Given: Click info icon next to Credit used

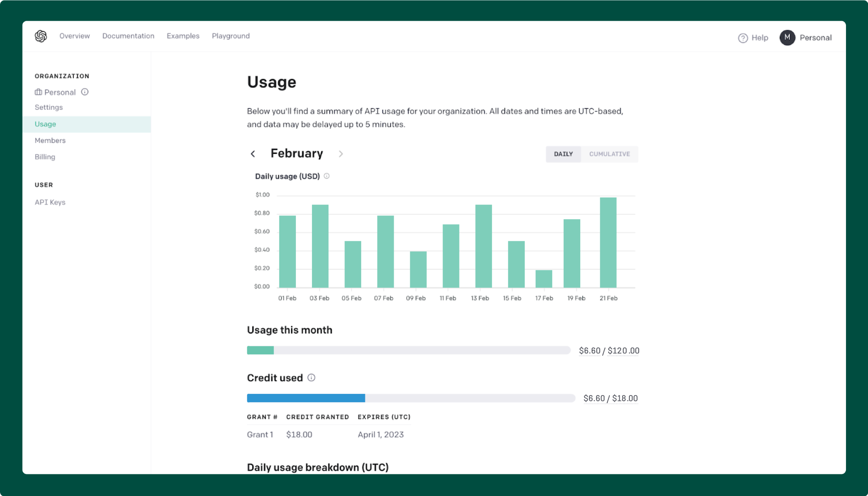Looking at the screenshot, I should click(x=311, y=378).
